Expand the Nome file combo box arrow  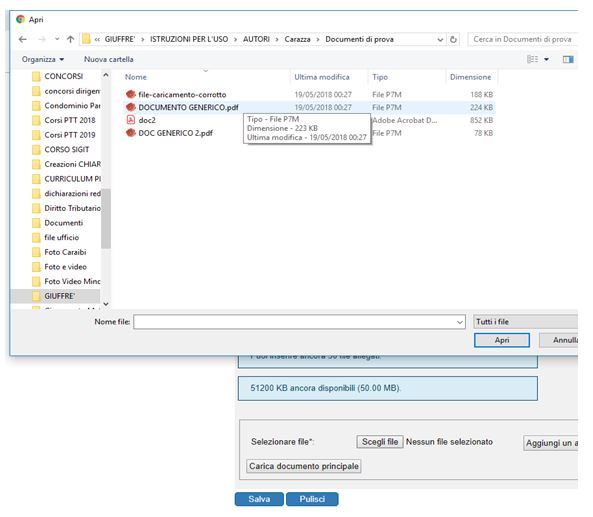(x=460, y=322)
